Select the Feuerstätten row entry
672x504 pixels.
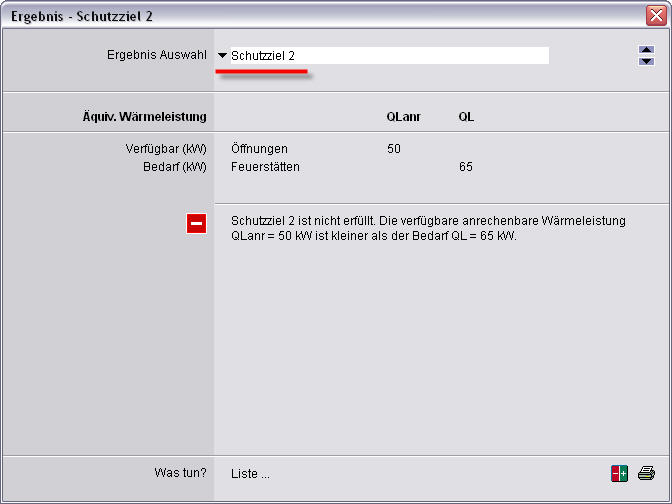tap(265, 166)
